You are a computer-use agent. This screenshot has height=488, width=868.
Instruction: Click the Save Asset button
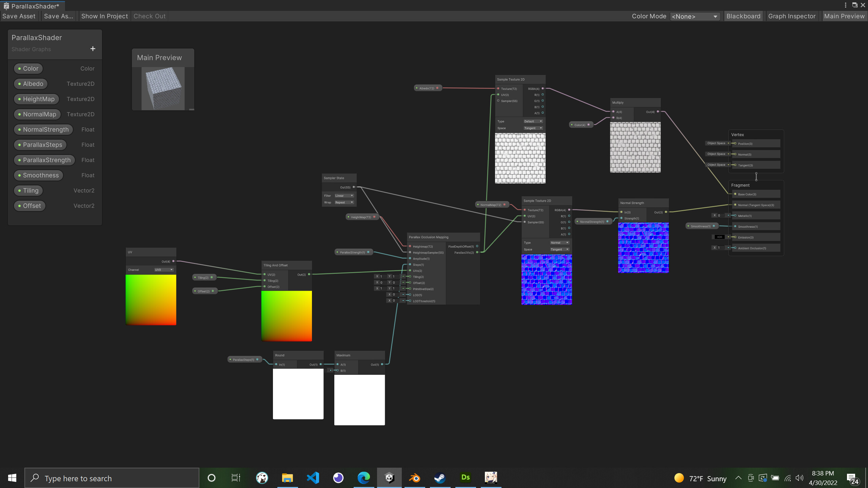click(x=19, y=16)
